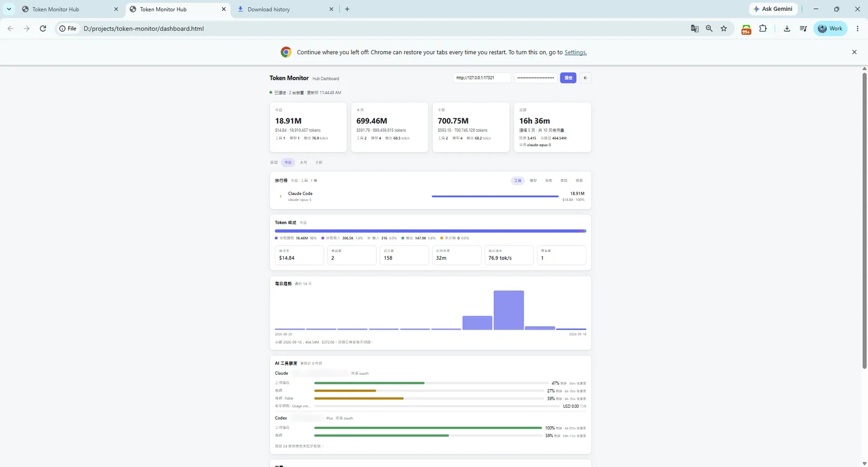Click the 32m duration cell
The width and height of the screenshot is (868, 467).
[457, 255]
